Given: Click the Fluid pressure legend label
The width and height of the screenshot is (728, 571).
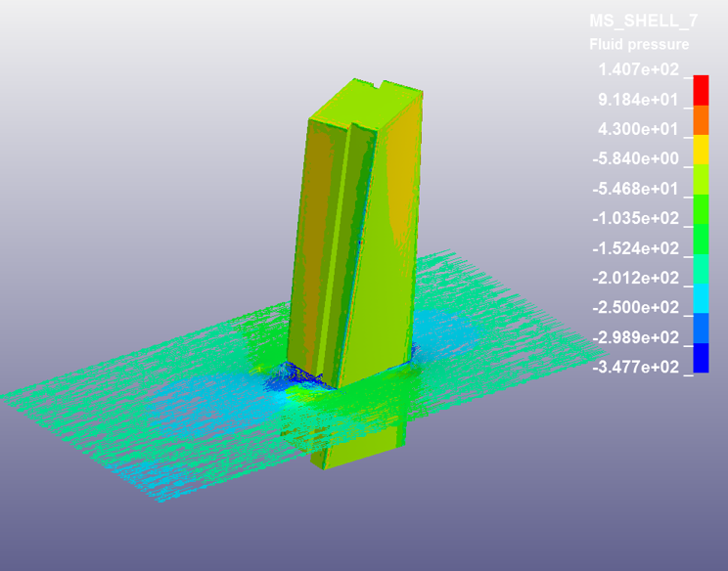Looking at the screenshot, I should tap(639, 45).
